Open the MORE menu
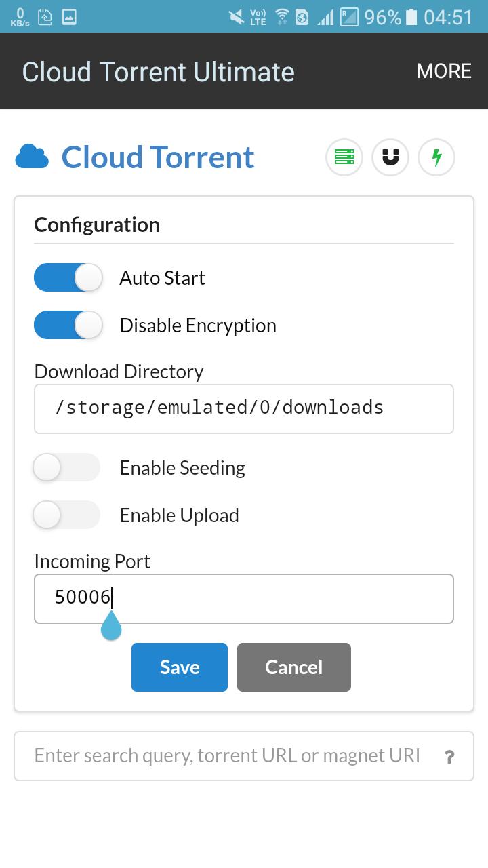This screenshot has height=868, width=488. coord(444,71)
